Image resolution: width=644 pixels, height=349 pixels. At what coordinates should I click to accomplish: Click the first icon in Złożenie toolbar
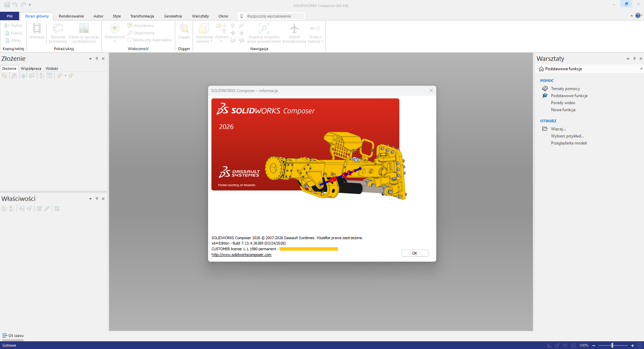(x=4, y=76)
